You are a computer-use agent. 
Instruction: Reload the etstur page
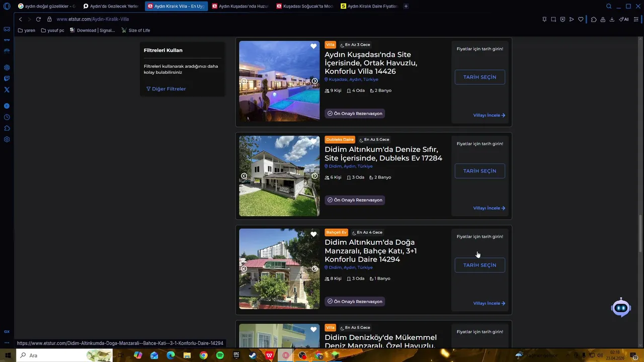38,19
